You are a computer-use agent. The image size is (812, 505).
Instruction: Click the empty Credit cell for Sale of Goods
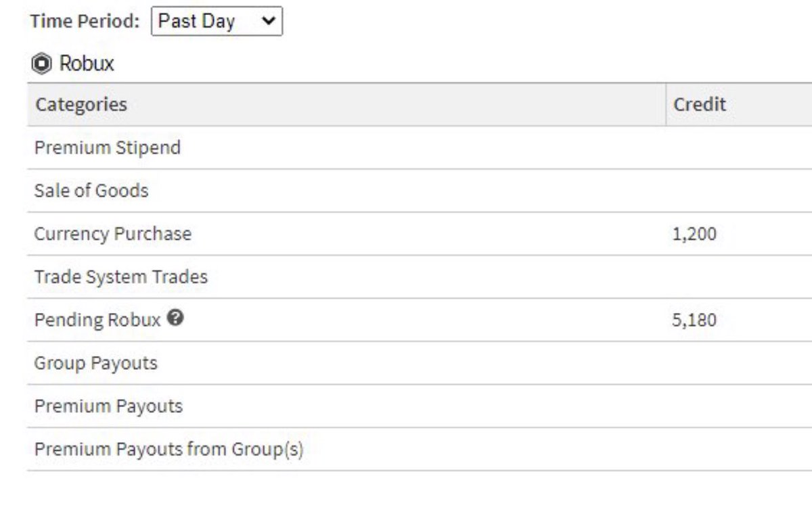[738, 191]
